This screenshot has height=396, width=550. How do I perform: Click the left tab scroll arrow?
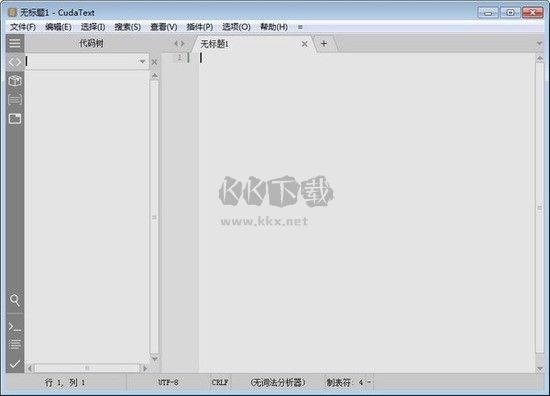(176, 43)
